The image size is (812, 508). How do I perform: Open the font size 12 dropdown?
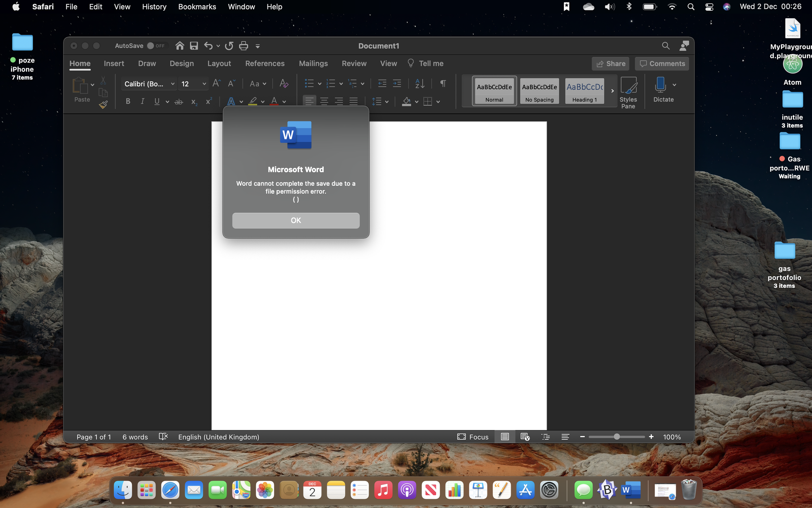pos(193,84)
